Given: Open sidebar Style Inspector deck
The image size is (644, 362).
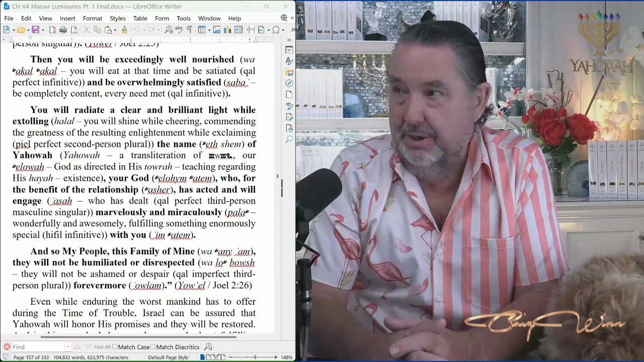Looking at the screenshot, I should tap(289, 106).
